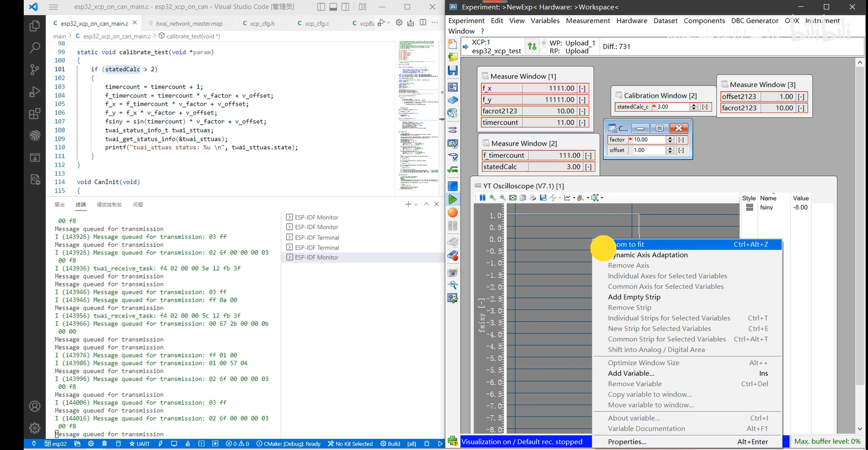Click the Run or Debug play icon in editor toolbar
868x450 pixels.
coord(381,23)
